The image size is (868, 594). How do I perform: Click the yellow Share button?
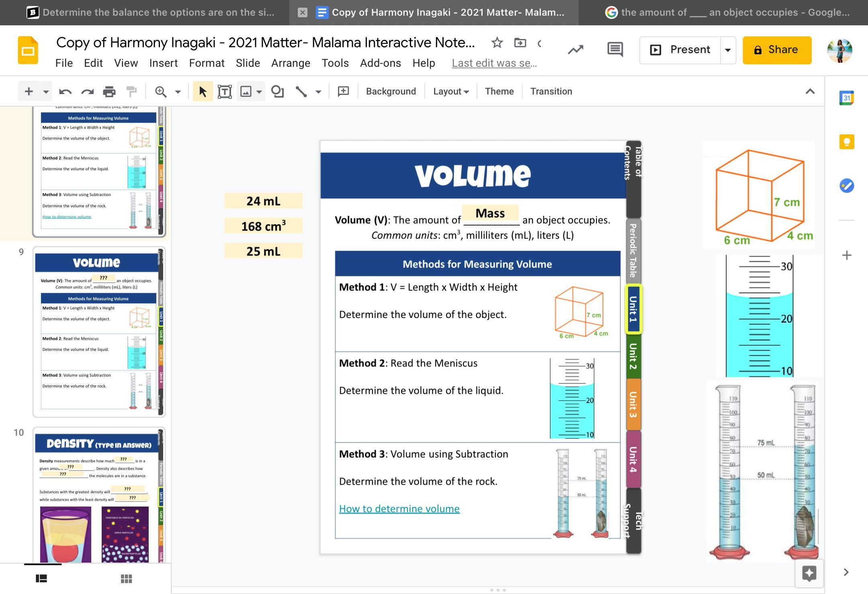click(777, 50)
